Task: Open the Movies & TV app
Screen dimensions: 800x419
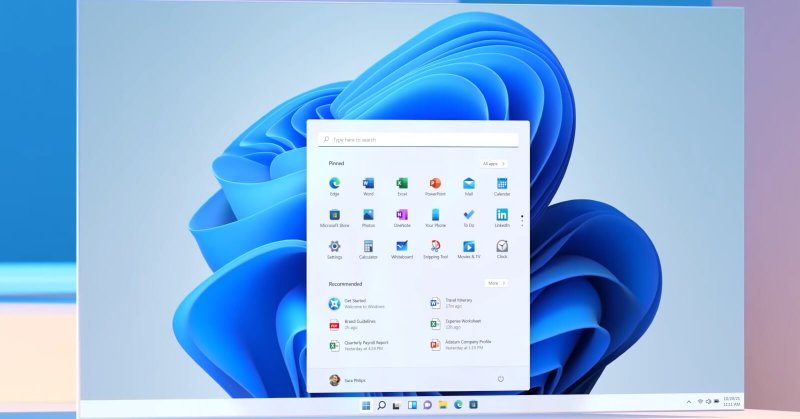Action: (x=468, y=250)
